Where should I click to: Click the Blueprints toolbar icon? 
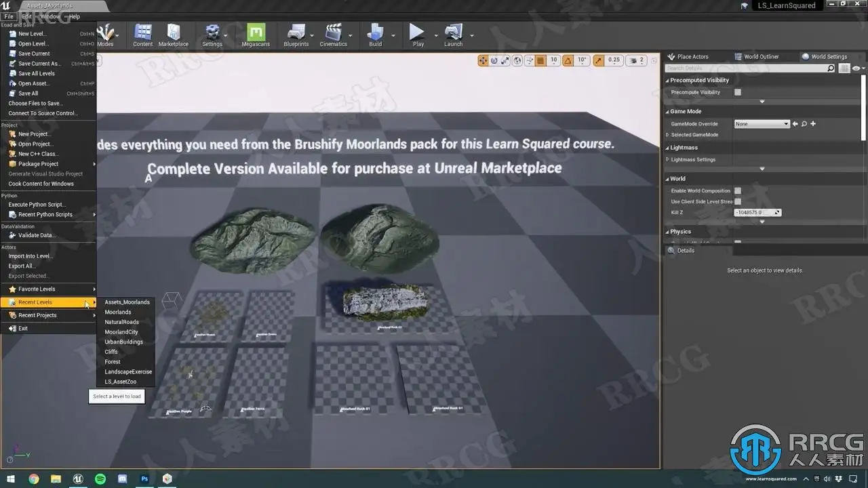[x=296, y=34]
